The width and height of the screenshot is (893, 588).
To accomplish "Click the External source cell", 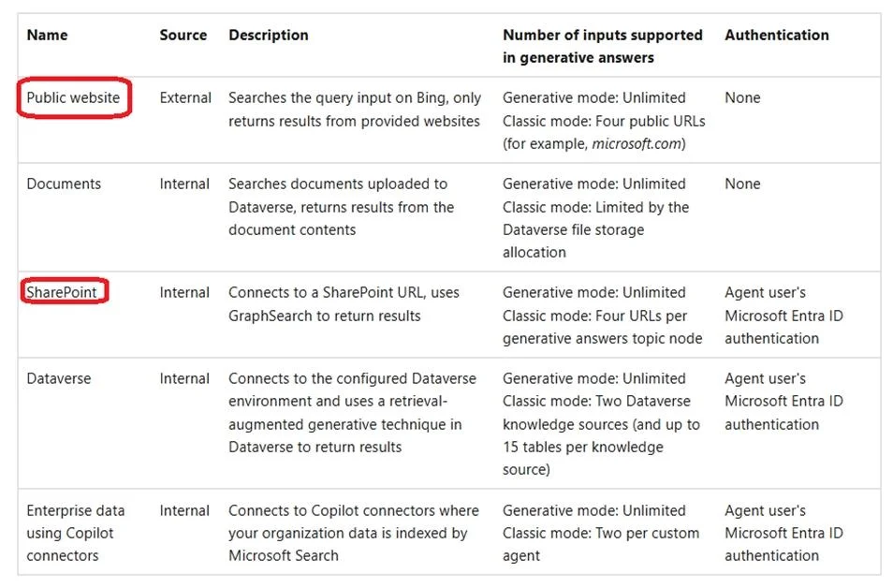I will click(x=185, y=98).
